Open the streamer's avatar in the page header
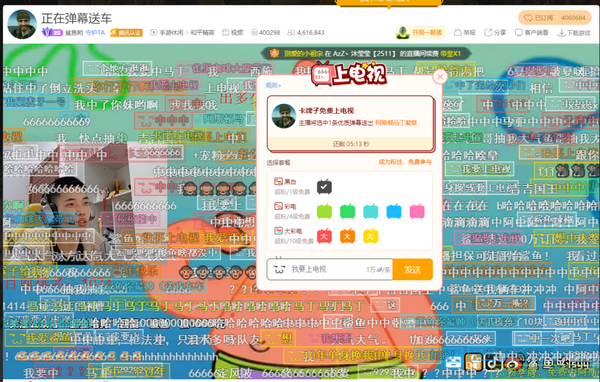This screenshot has height=382, width=600. click(x=22, y=24)
